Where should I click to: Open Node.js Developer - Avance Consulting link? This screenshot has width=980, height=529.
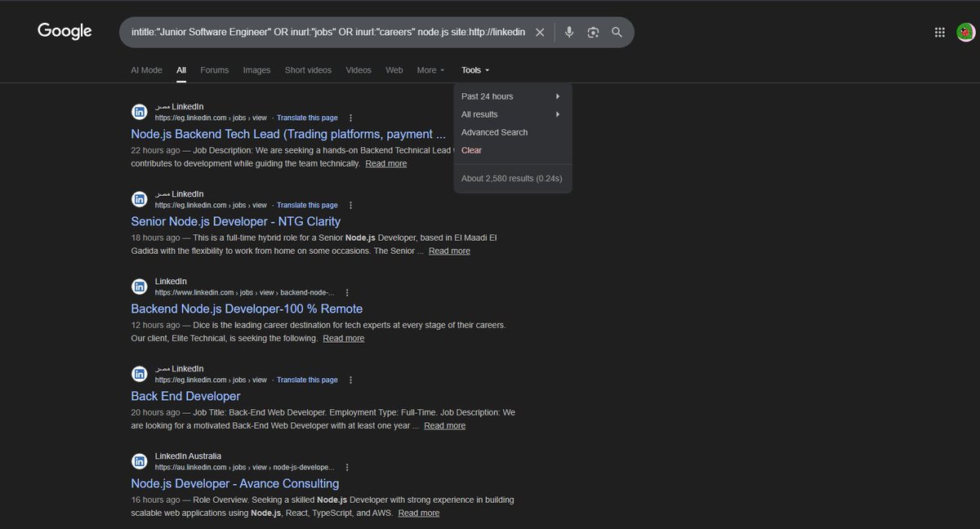(x=235, y=483)
